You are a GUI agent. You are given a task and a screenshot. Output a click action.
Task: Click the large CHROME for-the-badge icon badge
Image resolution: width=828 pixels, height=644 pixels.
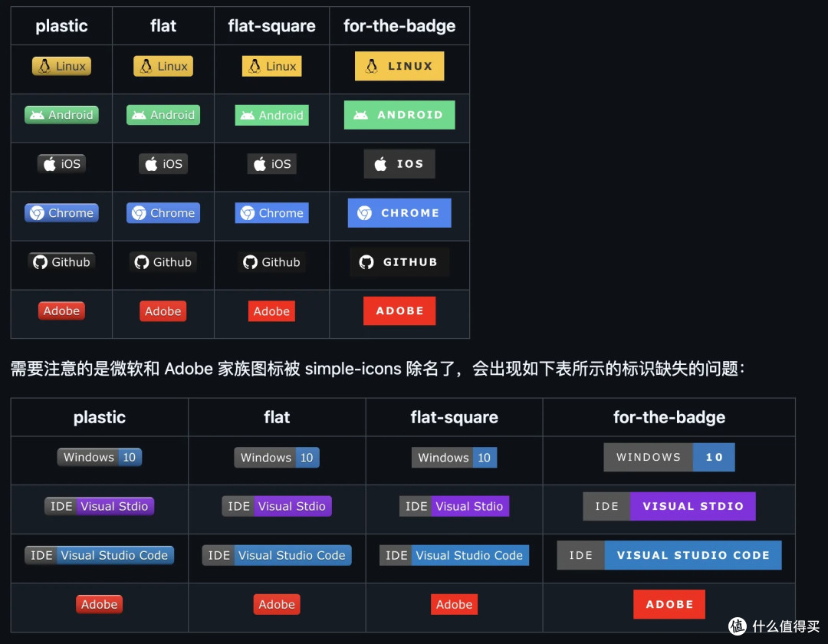pyautogui.click(x=399, y=212)
